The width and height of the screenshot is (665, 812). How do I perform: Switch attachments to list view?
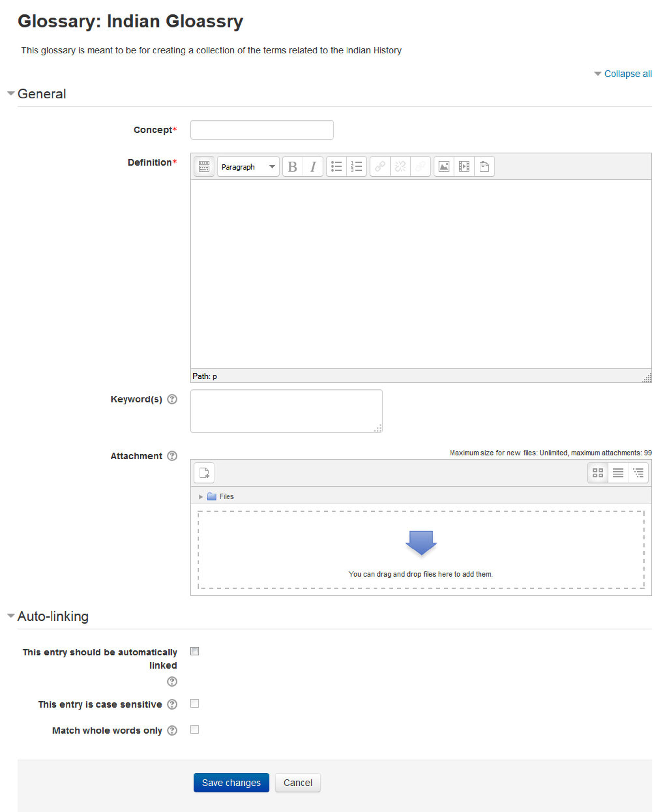pyautogui.click(x=618, y=473)
